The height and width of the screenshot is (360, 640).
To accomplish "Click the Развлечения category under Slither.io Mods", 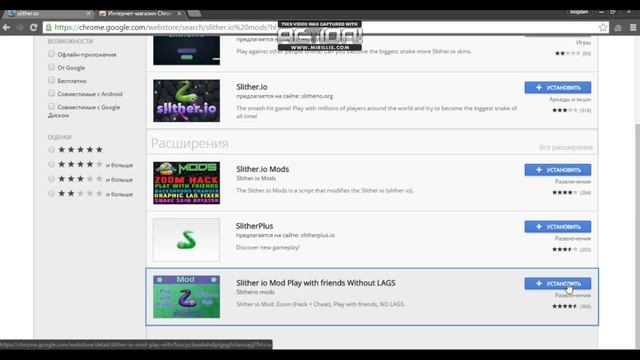I will coord(573,181).
